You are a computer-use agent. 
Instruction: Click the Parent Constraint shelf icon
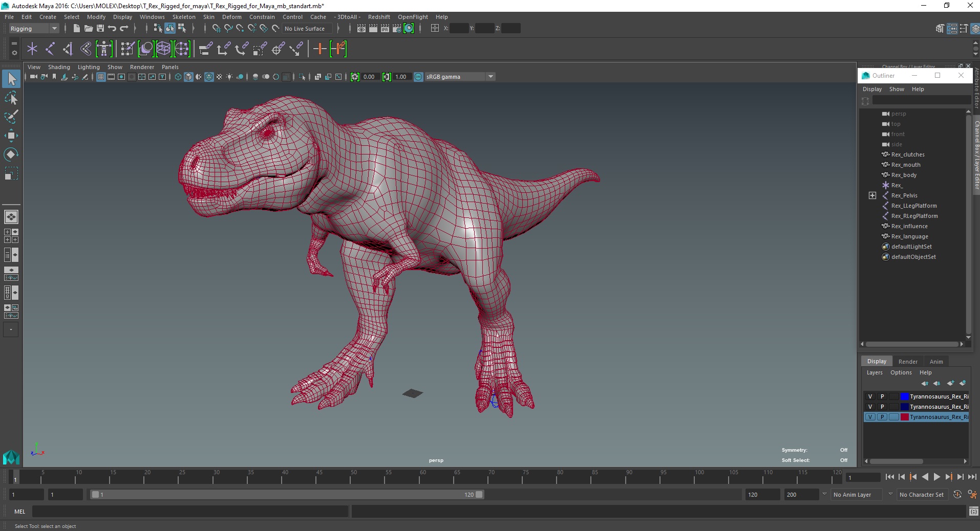[206, 49]
